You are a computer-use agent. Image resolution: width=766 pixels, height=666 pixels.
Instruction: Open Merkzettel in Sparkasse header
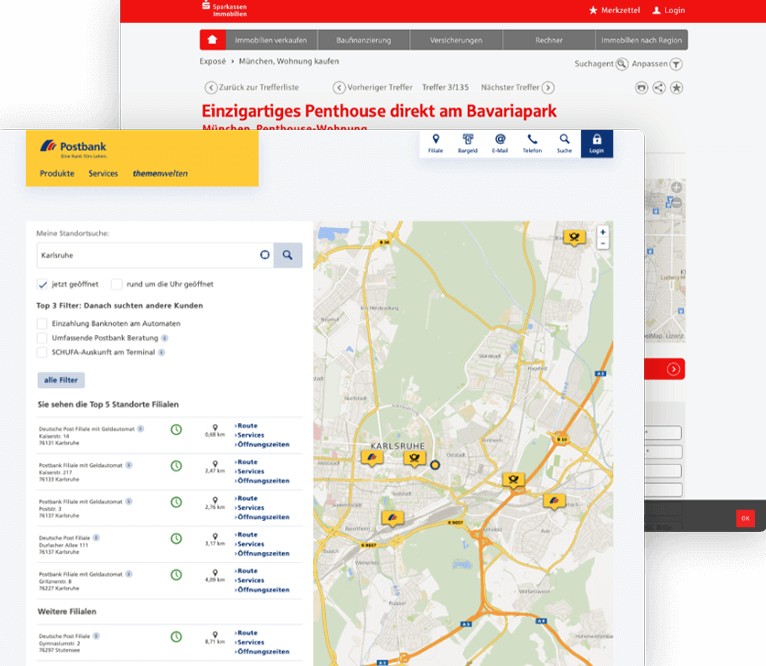pos(615,10)
